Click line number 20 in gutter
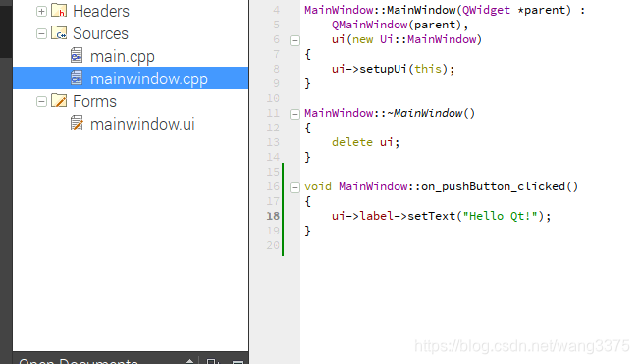The width and height of the screenshot is (639, 364). click(x=273, y=245)
